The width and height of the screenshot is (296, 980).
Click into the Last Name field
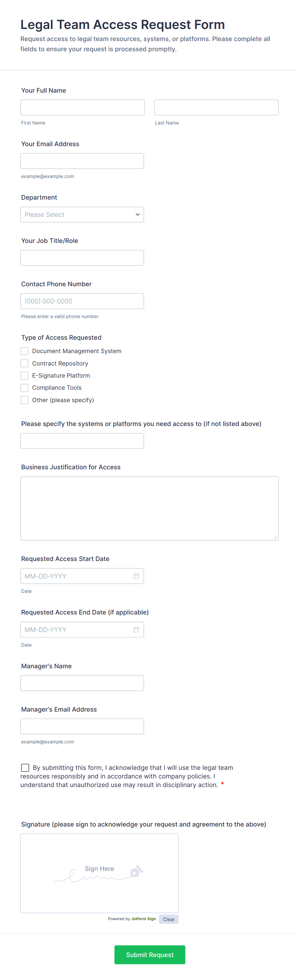(x=216, y=108)
